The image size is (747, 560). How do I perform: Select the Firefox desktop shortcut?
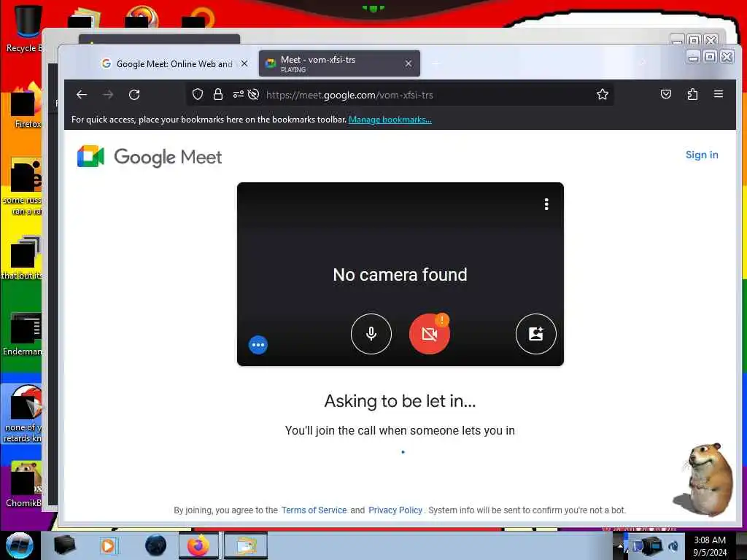[x=26, y=106]
